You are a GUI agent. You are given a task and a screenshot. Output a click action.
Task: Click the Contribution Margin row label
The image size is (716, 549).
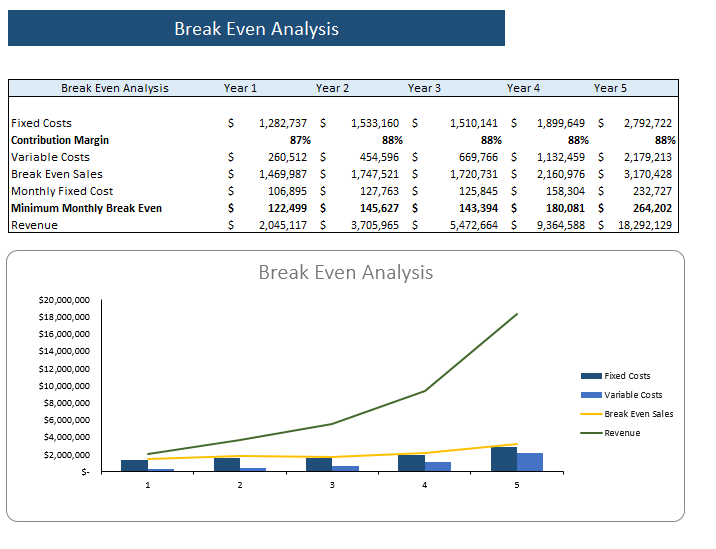point(60,140)
